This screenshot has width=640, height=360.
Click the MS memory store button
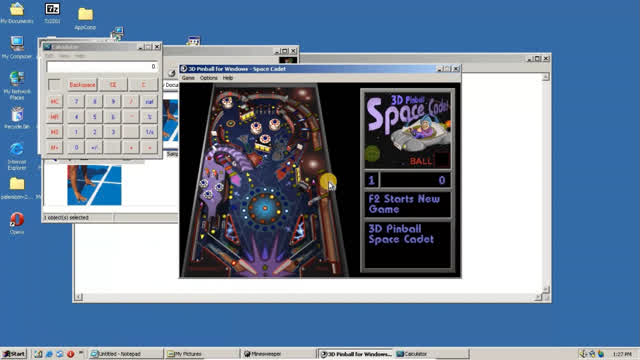[54, 132]
